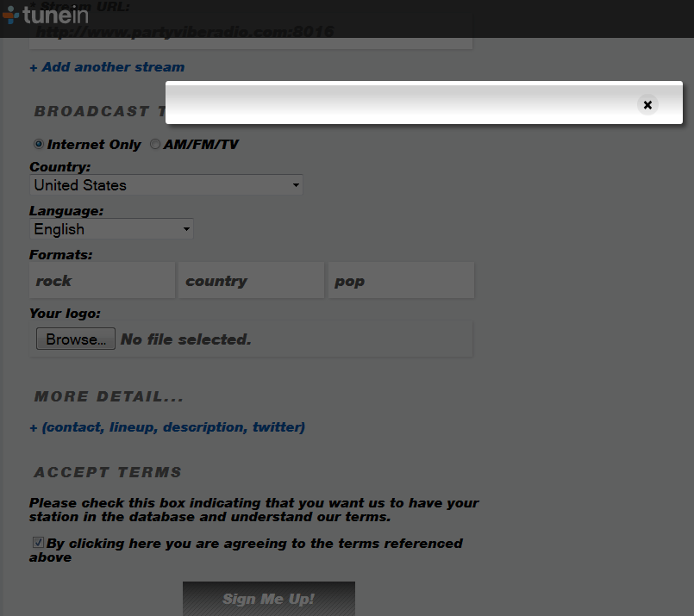This screenshot has height=616, width=694.
Task: Click the Sign Me Up! button
Action: click(x=269, y=599)
